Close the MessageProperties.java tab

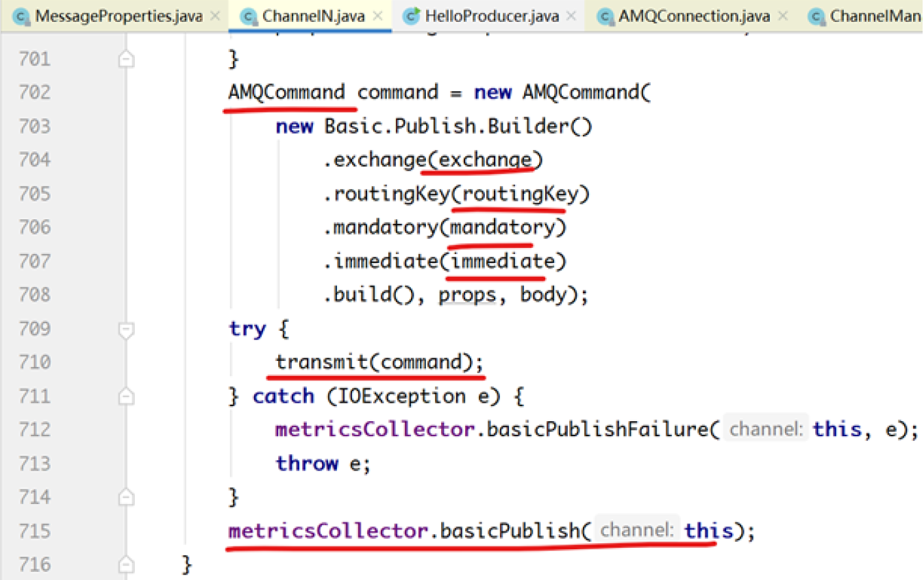(x=215, y=16)
